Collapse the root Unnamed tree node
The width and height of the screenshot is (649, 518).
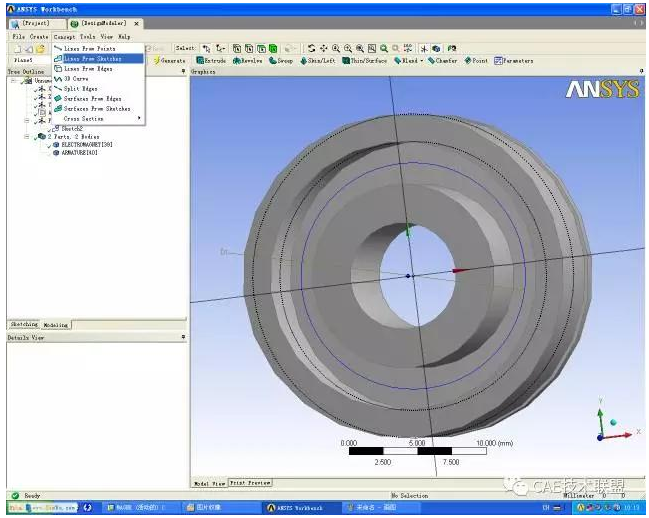click(14, 81)
